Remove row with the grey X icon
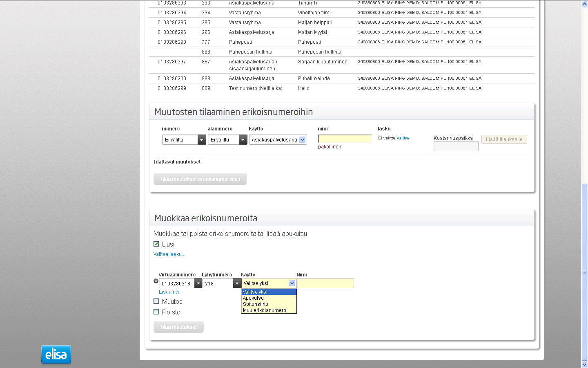 coord(156,281)
